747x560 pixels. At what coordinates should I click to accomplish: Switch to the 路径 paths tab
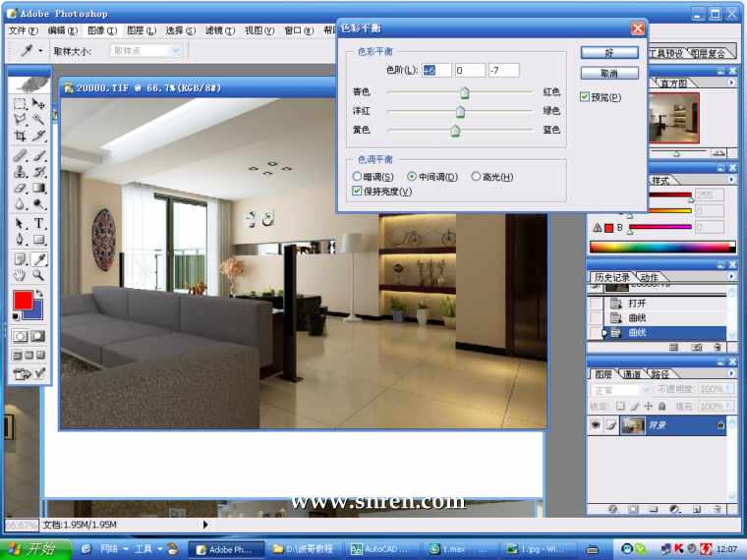coord(660,374)
